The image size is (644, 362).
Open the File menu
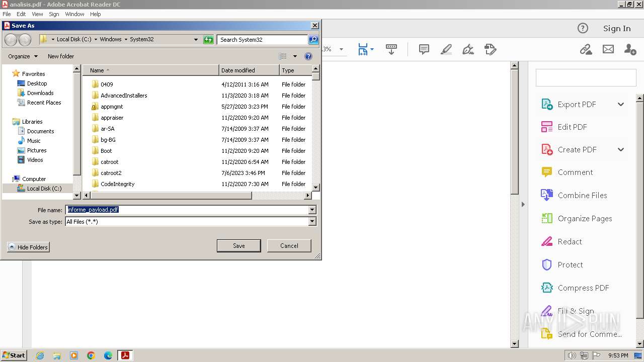(7, 14)
